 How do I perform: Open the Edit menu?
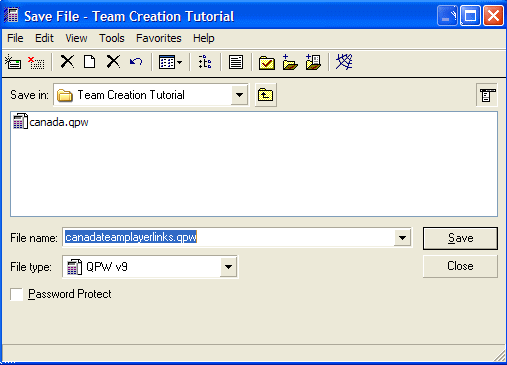pyautogui.click(x=44, y=38)
